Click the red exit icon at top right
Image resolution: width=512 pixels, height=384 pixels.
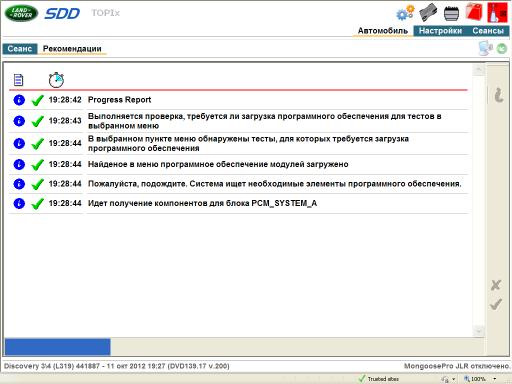click(x=497, y=12)
